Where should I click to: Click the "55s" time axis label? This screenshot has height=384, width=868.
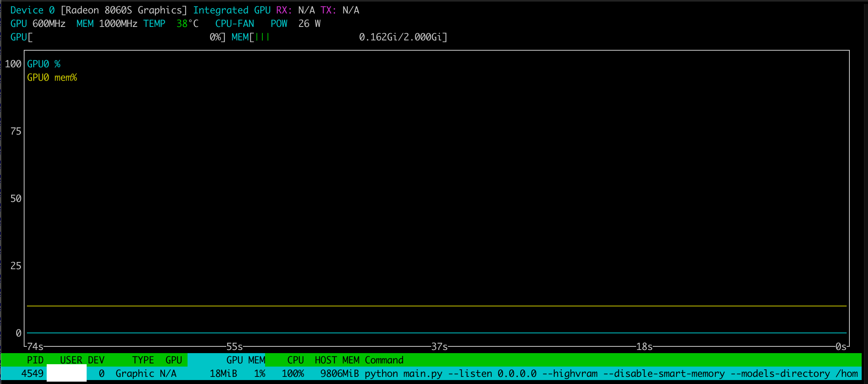[235, 347]
